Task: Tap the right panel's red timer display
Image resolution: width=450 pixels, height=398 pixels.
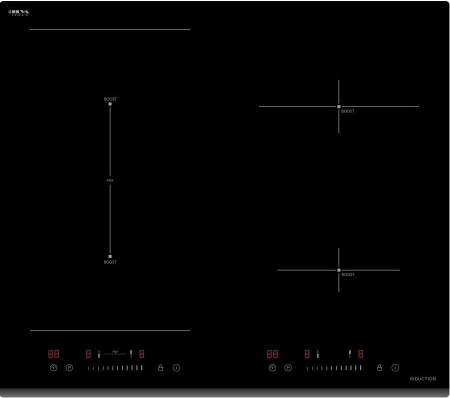Action: click(x=272, y=354)
